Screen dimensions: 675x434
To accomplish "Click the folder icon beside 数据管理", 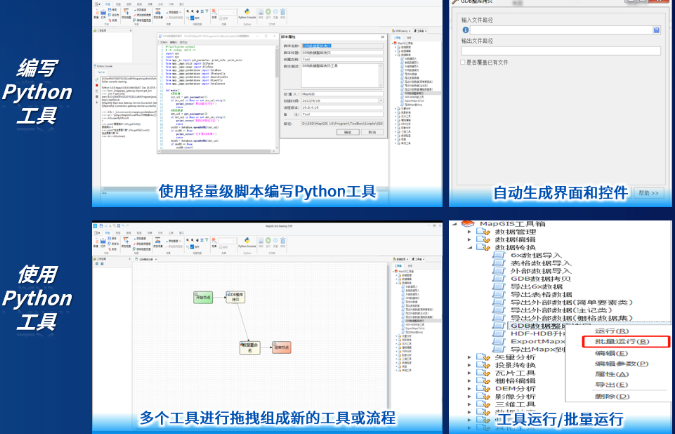I will point(483,232).
